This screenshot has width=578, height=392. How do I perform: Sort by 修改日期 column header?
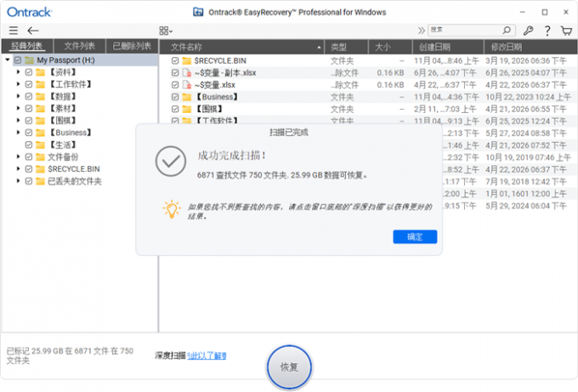click(x=530, y=47)
